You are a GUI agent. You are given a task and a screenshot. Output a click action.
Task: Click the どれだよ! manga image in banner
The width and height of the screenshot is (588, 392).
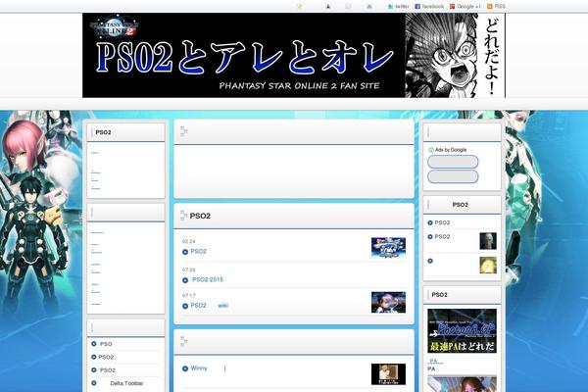click(x=456, y=56)
